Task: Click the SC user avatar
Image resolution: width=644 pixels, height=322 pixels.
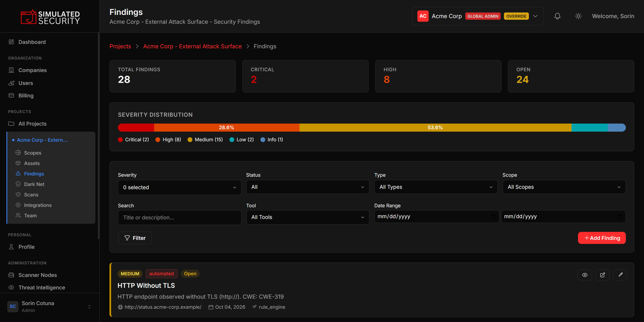Action: [13, 307]
